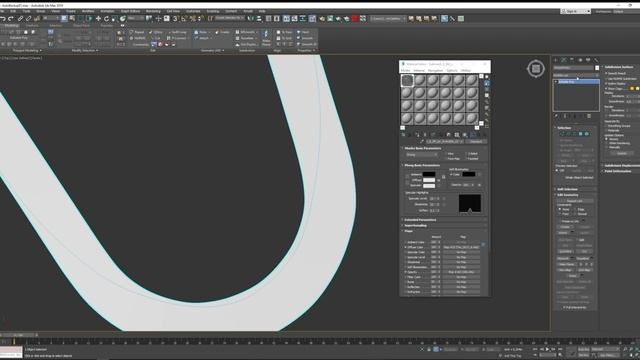
Task: Expand the Polygon Modeling ribbon panel
Action: [x=27, y=51]
